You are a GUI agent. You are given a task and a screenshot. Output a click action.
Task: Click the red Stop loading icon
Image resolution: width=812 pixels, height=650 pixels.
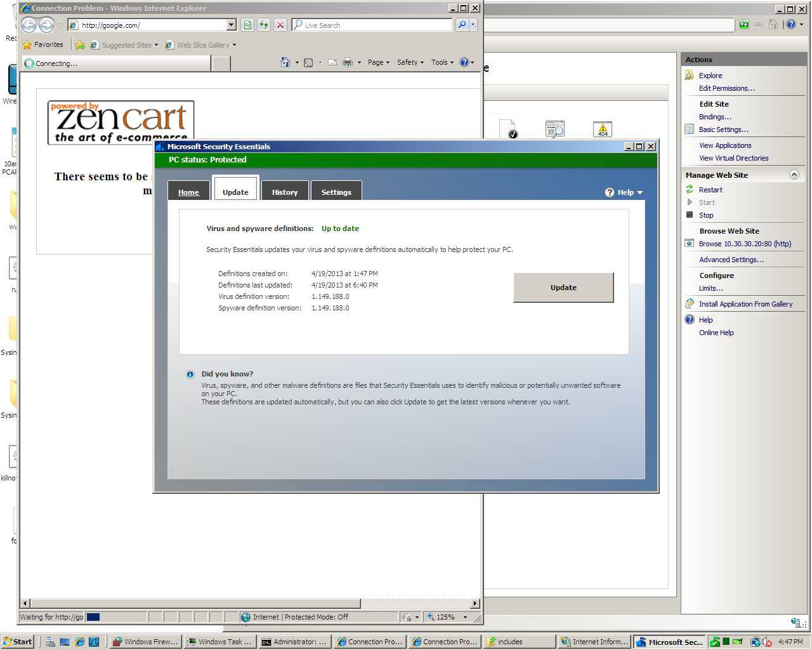click(x=280, y=25)
